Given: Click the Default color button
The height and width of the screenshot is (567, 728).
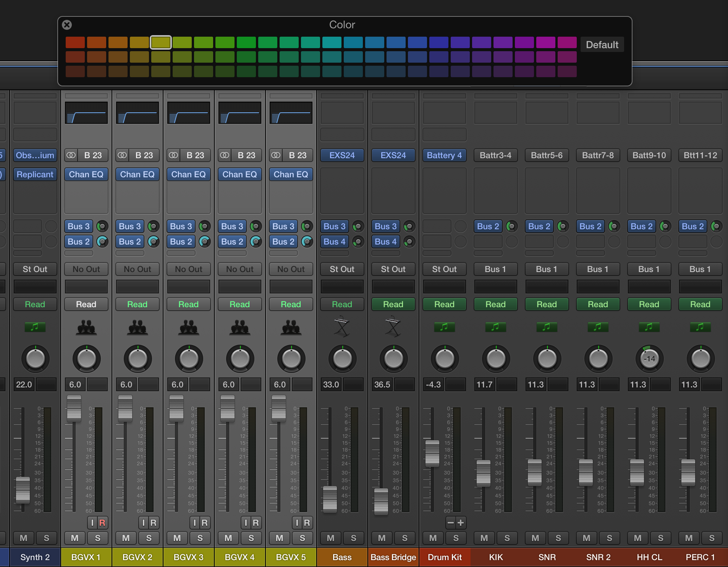Looking at the screenshot, I should tap(602, 44).
